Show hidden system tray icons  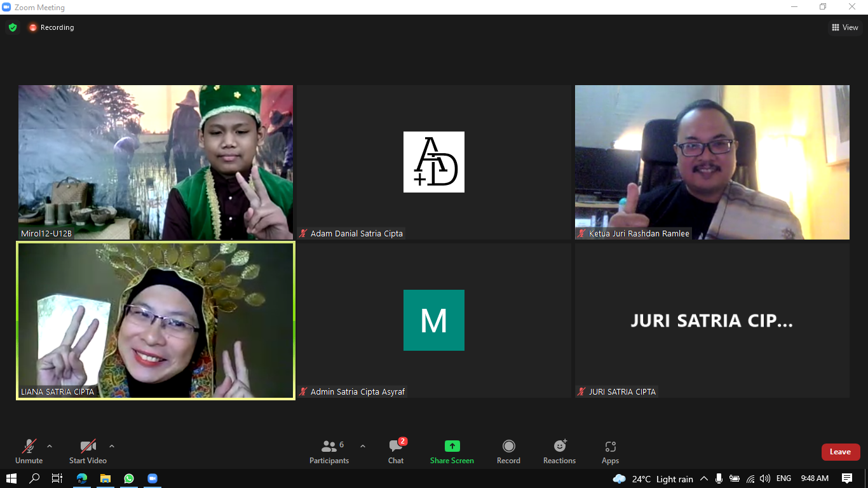[x=704, y=478]
